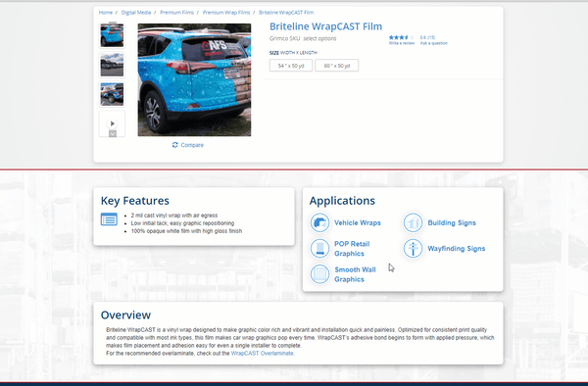Open the WrapCAST Overlaminate link

pyautogui.click(x=262, y=354)
